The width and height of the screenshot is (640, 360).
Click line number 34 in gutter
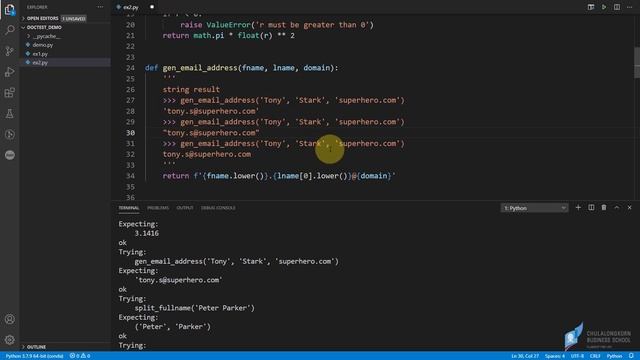130,176
